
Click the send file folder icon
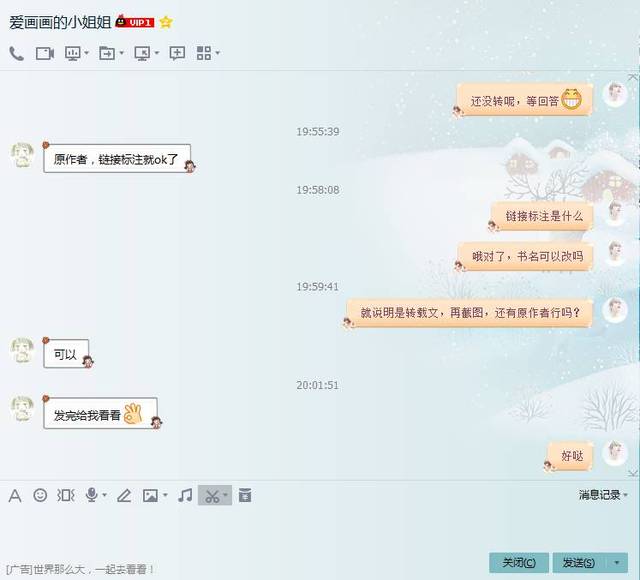107,53
